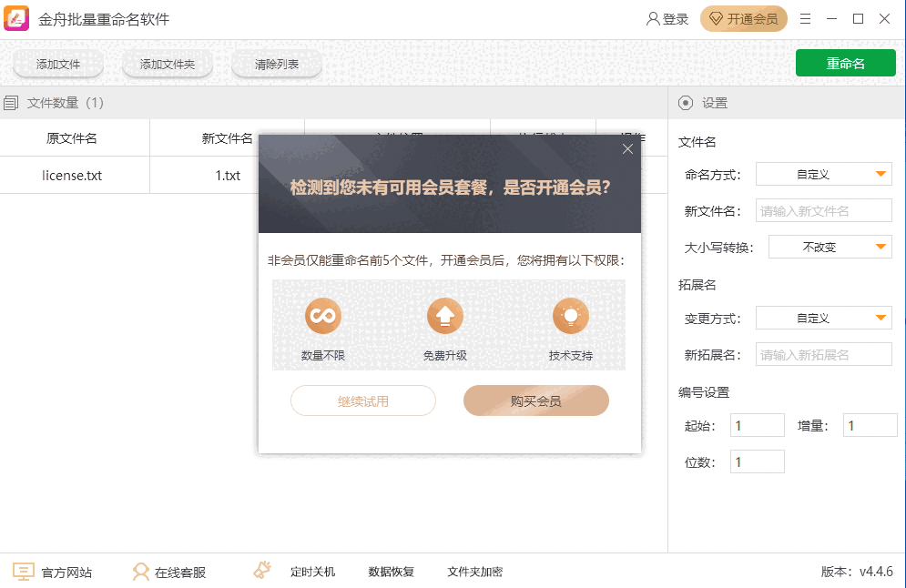Click the 免费升级 upload arrow icon

444,316
